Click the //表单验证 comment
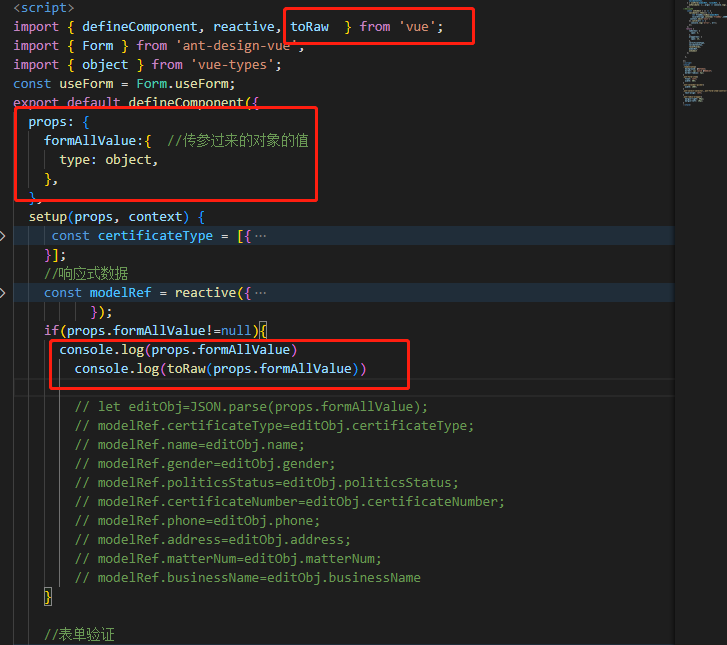Image resolution: width=727 pixels, height=645 pixels. point(80,635)
